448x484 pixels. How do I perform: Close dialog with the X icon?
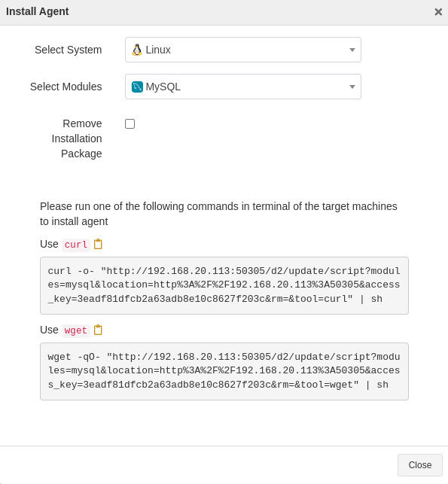pyautogui.click(x=438, y=12)
